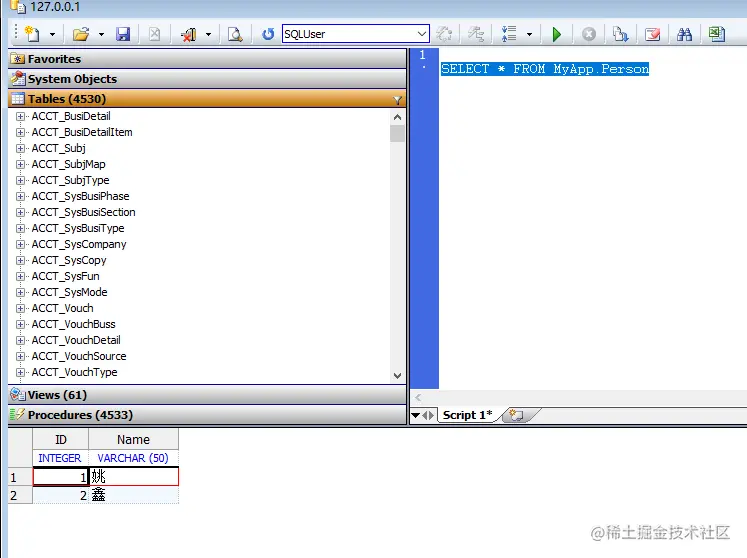
Task: Expand the ACCT_SubjMap table node
Action: [20, 164]
